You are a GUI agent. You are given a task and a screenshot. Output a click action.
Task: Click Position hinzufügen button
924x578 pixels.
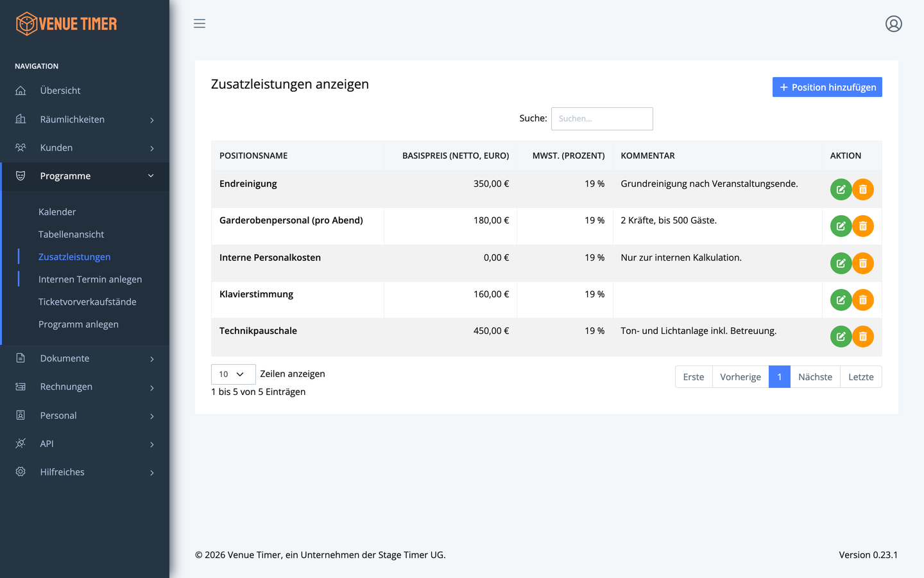pyautogui.click(x=827, y=87)
